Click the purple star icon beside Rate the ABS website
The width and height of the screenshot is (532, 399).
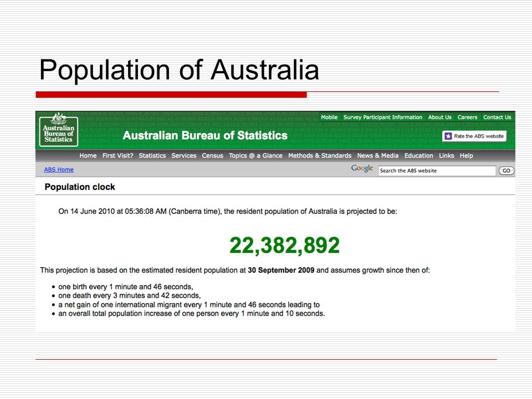(x=448, y=136)
